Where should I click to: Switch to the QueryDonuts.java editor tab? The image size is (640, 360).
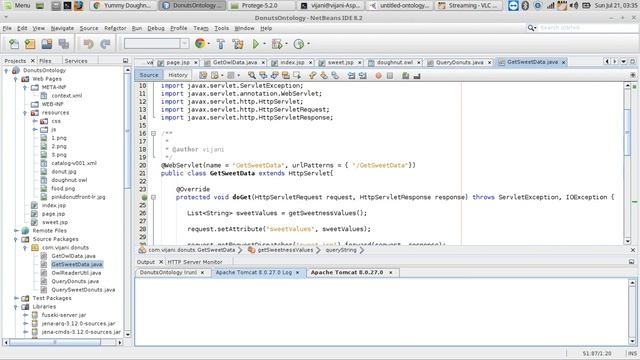point(459,62)
